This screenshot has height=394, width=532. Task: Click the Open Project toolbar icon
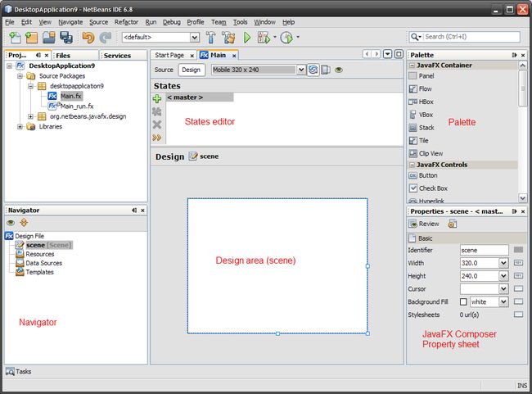tap(49, 37)
